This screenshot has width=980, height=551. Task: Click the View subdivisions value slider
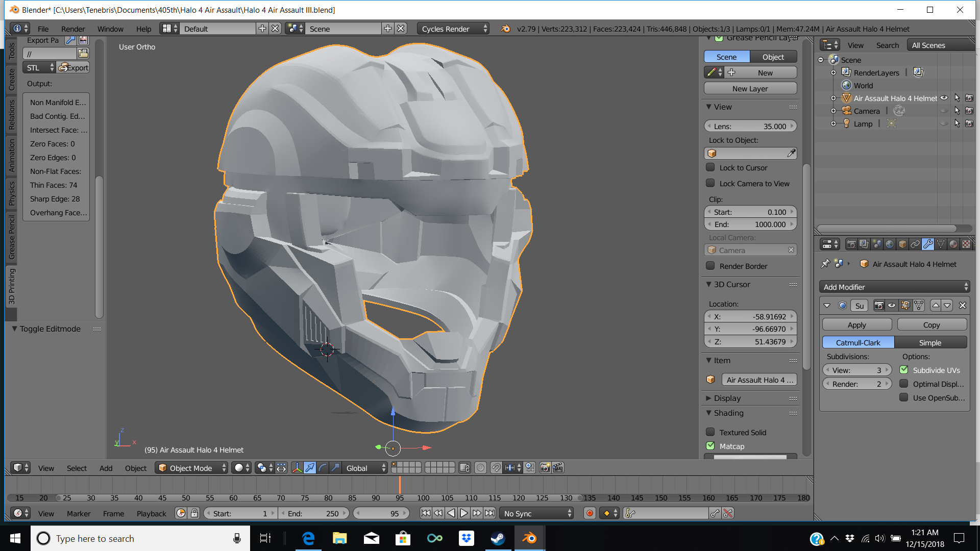click(857, 370)
